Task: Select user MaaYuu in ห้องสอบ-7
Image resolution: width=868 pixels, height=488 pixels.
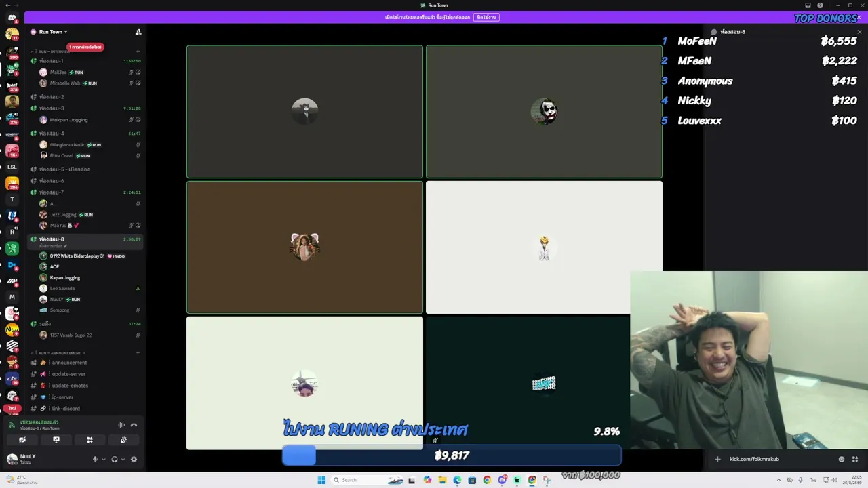Action: (90, 226)
